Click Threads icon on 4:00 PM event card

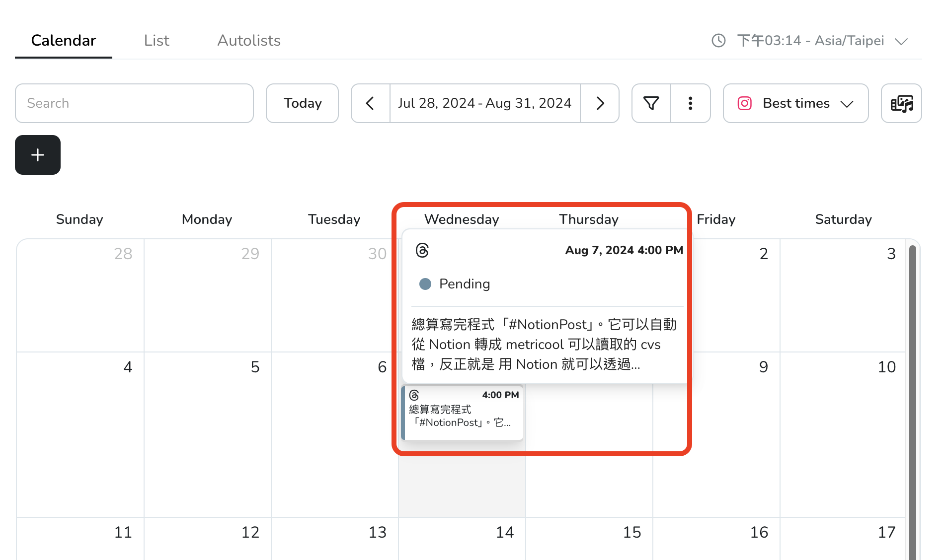[x=414, y=395]
